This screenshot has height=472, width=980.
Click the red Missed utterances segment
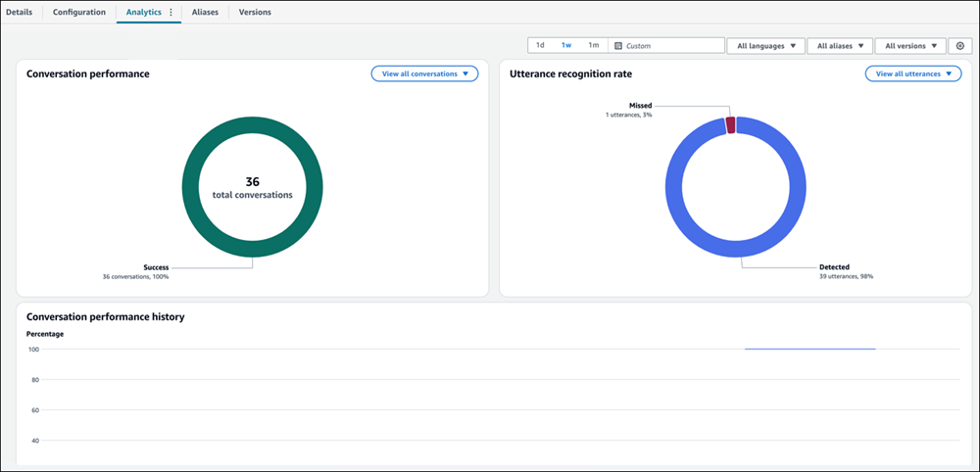(x=729, y=123)
